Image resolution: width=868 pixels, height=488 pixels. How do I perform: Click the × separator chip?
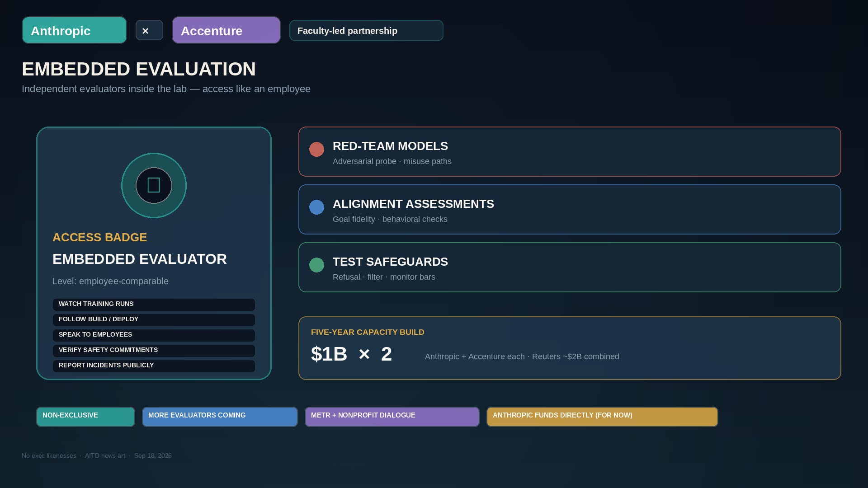149,30
